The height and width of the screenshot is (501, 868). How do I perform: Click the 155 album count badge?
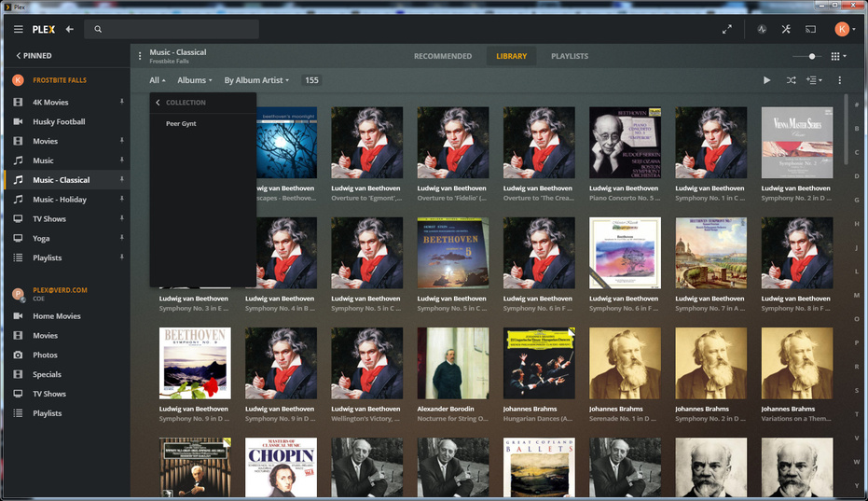(311, 80)
